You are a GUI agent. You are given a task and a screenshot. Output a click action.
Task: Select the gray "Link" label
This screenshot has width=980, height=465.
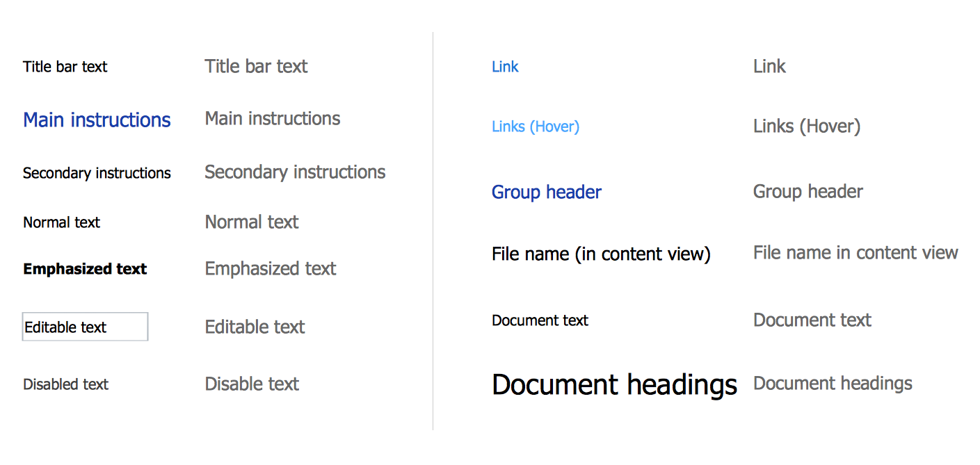(x=769, y=66)
